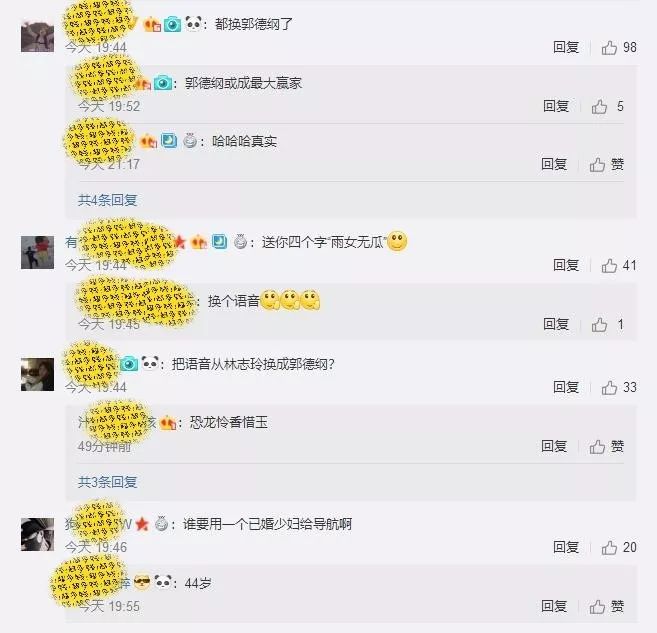
Task: Click 赞 on the 哈哈哈真实 reply
Action: [606, 164]
